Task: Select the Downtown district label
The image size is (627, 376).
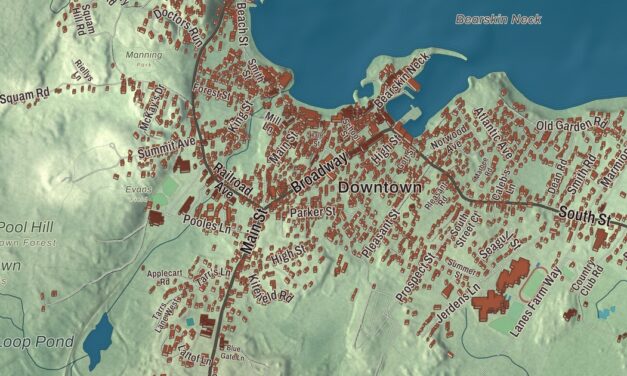Action: coord(379,187)
